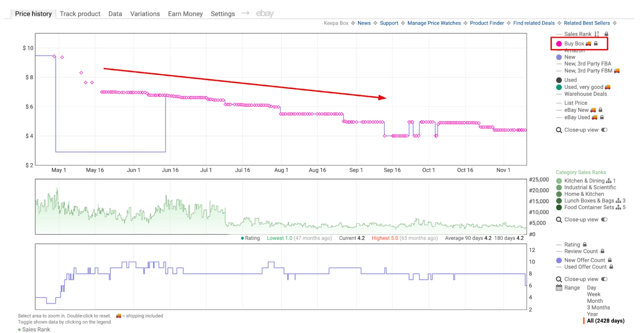644x333 pixels.
Task: Click the pink Buy Box color dot
Action: pyautogui.click(x=558, y=43)
